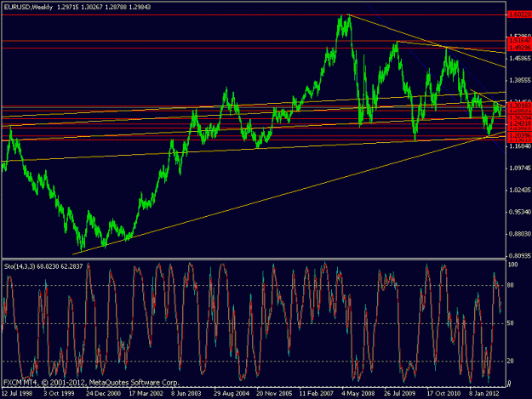
Task: Click the 0.95340 price scale value
Action: tap(520, 212)
